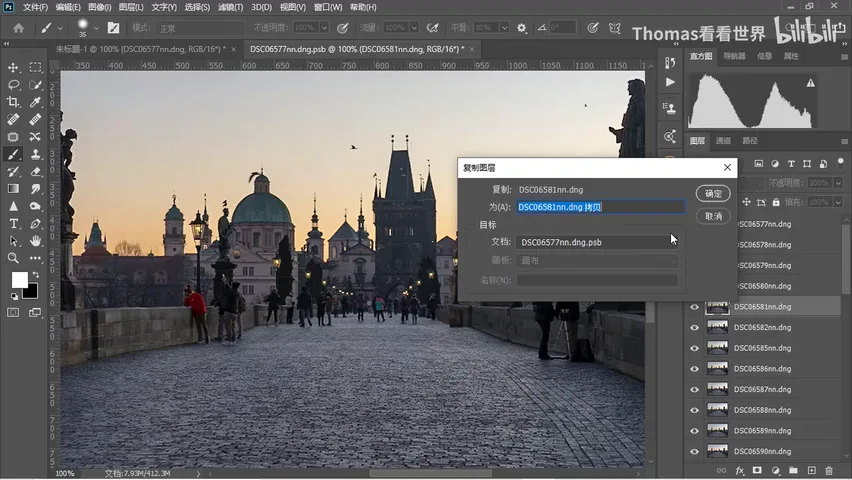Open the layer opacity dropdown
This screenshot has height=480, width=852.
click(x=838, y=183)
